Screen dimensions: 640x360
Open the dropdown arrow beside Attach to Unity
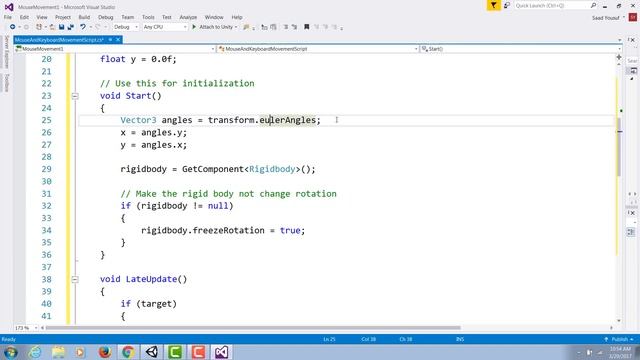pyautogui.click(x=236, y=27)
